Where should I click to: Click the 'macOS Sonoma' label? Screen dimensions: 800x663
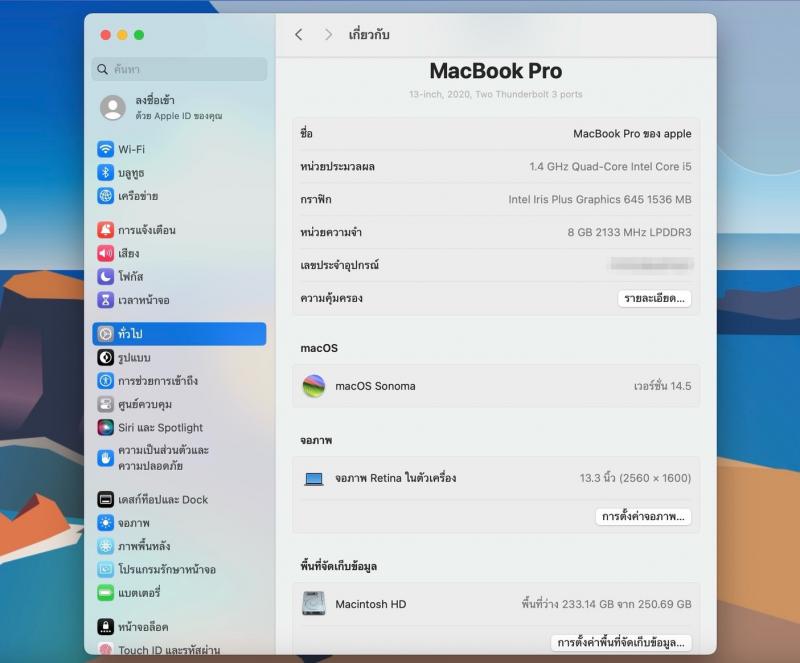pos(375,386)
